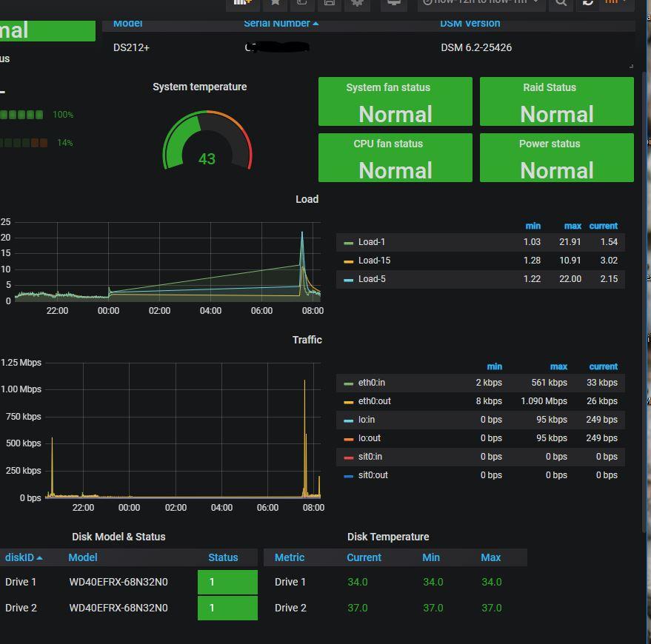This screenshot has height=644, width=651.
Task: Sort Disk Temperature by the Current header
Action: [x=364, y=557]
